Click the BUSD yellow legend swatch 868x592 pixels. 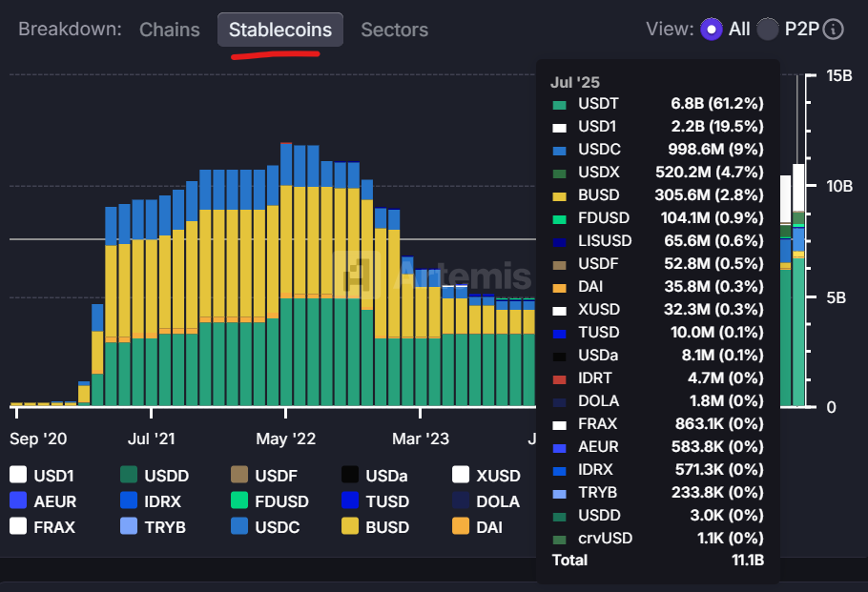click(x=350, y=526)
